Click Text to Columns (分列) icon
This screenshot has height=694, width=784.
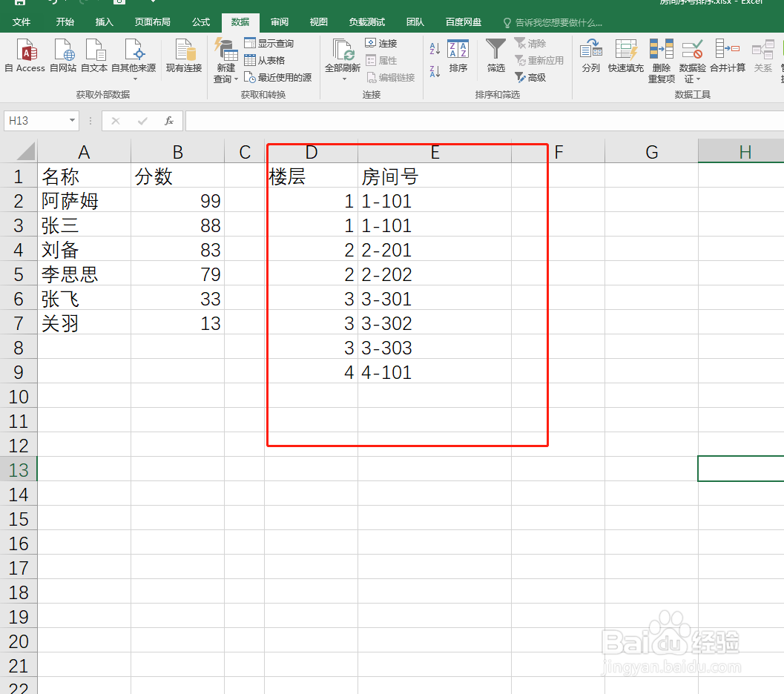590,56
